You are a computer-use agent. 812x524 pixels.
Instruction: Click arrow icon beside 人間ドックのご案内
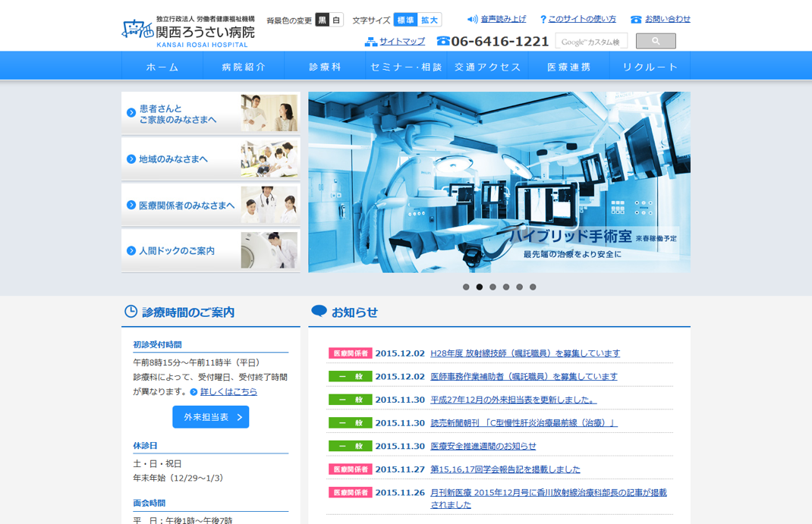[x=131, y=250]
